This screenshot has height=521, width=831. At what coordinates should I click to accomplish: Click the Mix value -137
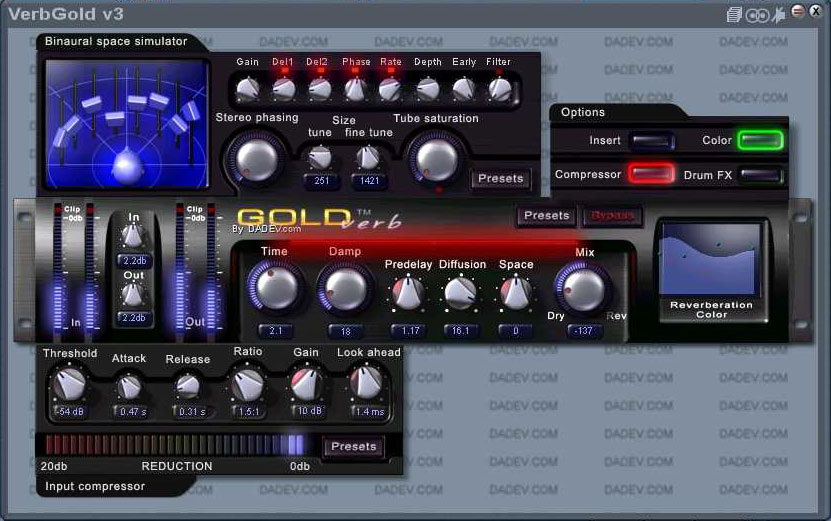[x=584, y=331]
